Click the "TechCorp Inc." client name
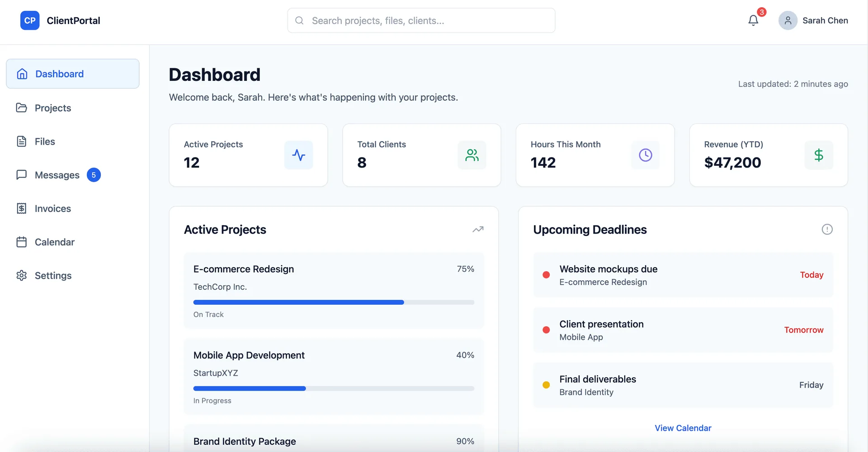The height and width of the screenshot is (452, 868). (220, 287)
